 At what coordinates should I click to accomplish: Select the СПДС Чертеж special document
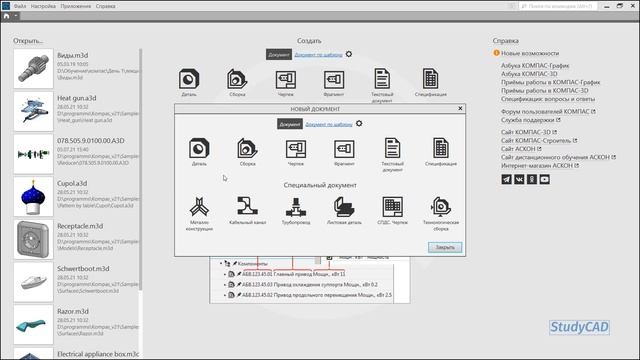[392, 210]
